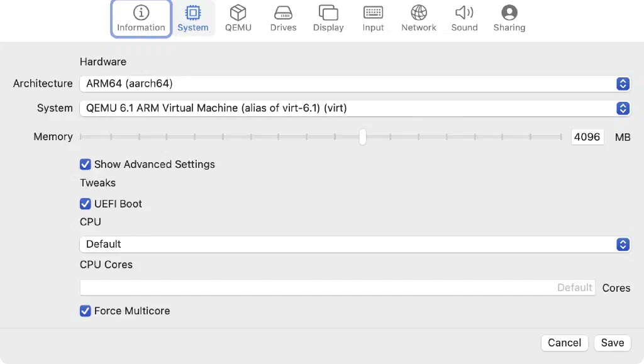Select the System chip icon
The height and width of the screenshot is (364, 644).
coord(192,13)
